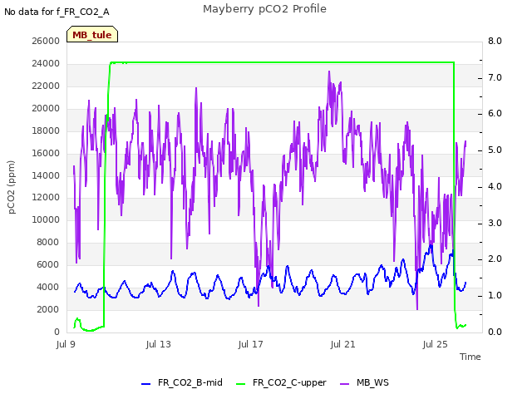532x399 pixels.
Task: Click the 6.0 right-axis tick label
Action: [x=495, y=114]
